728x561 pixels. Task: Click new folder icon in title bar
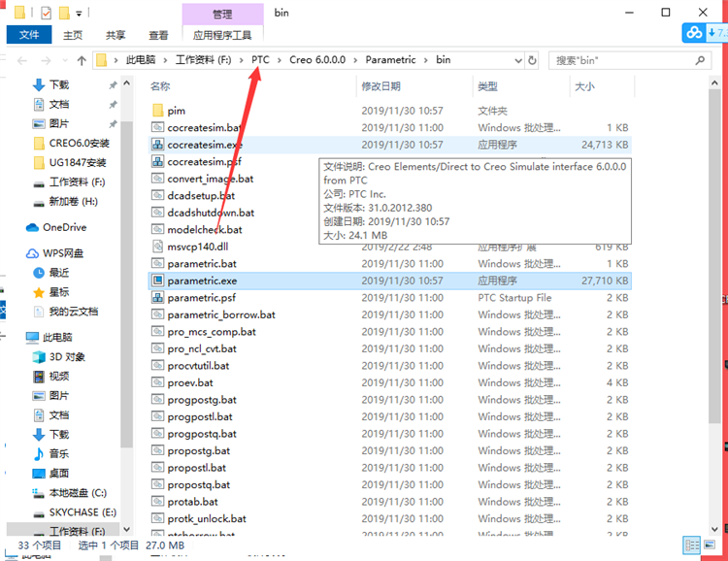coord(64,13)
